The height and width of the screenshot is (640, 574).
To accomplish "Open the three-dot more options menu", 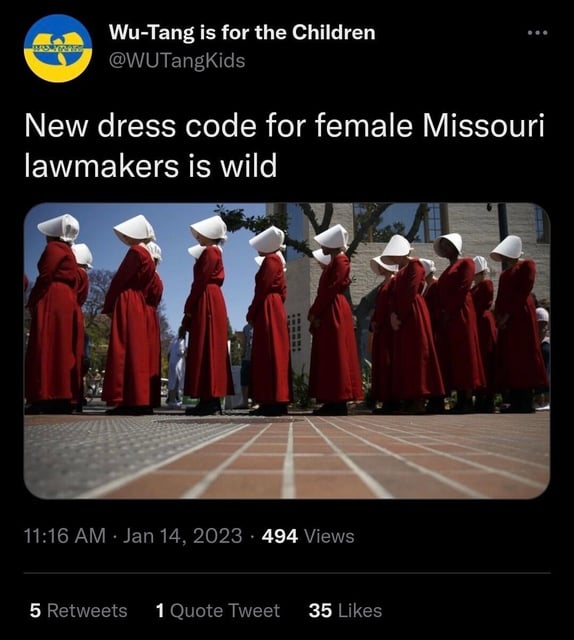I will coord(537,33).
